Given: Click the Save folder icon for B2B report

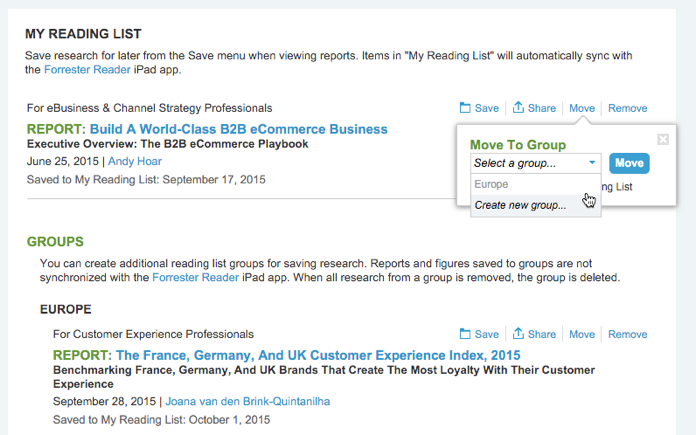Looking at the screenshot, I should click(465, 108).
